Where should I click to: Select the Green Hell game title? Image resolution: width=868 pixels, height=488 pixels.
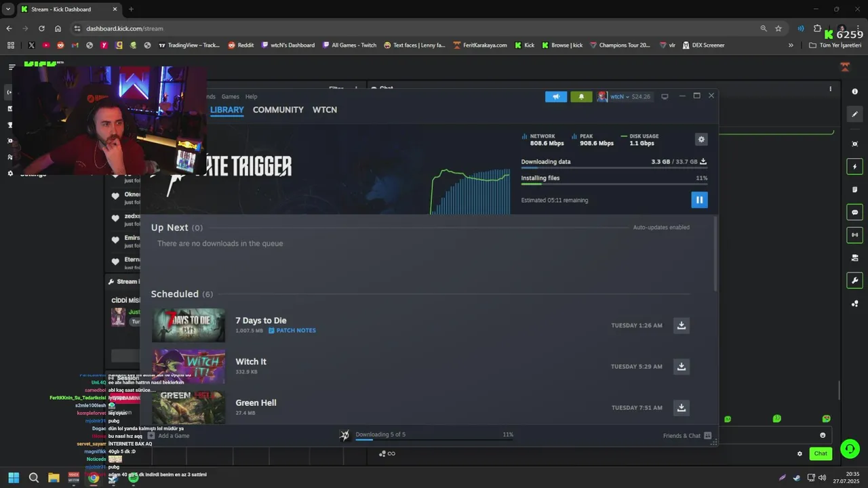[256, 403]
